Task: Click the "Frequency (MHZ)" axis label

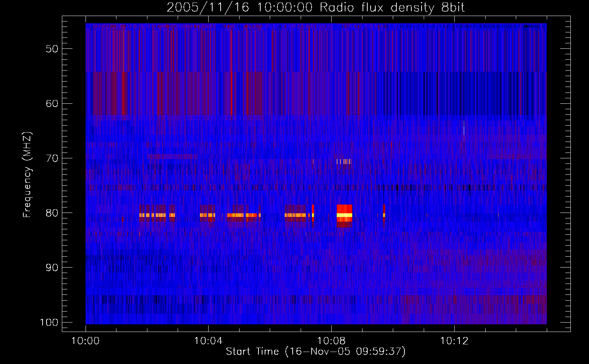Action: 27,175
